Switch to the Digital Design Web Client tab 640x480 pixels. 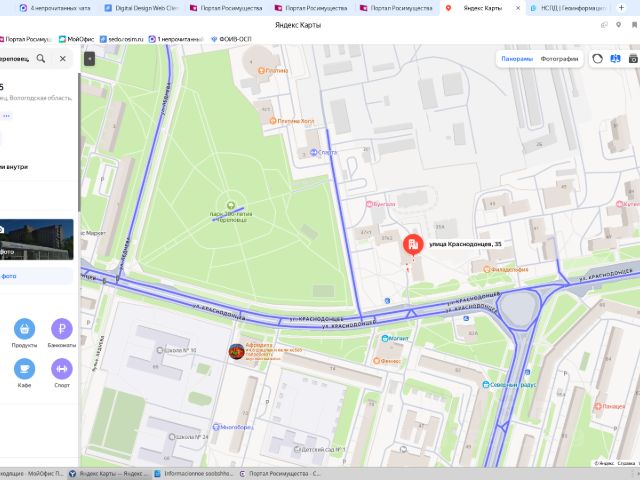click(x=142, y=8)
